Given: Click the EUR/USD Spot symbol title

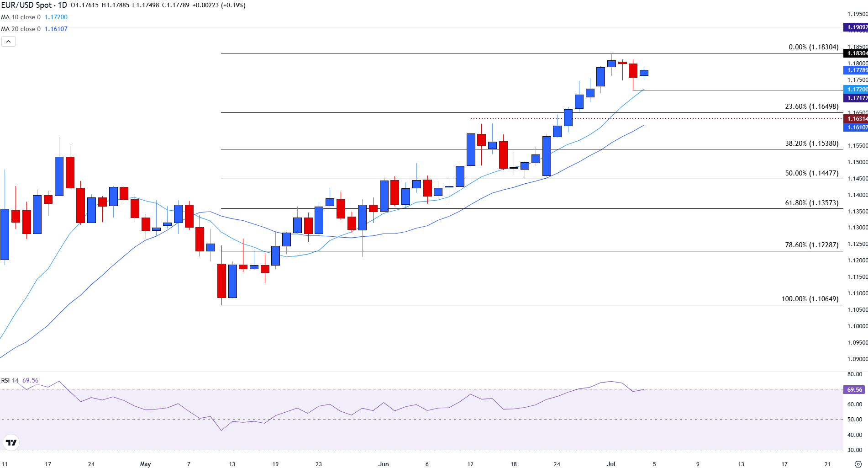Looking at the screenshot, I should click(x=34, y=5).
